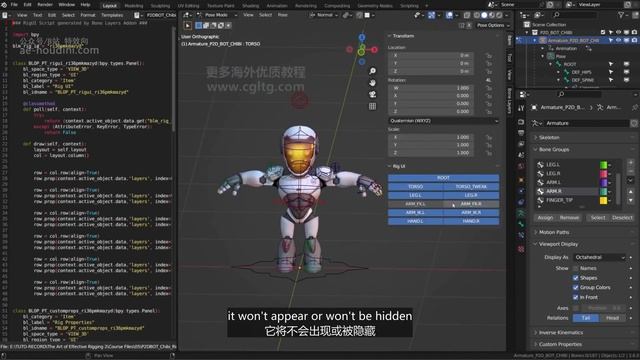Image resolution: width=640 pixels, height=360 pixels.
Task: Collapse the Transform panel
Action: [403, 36]
